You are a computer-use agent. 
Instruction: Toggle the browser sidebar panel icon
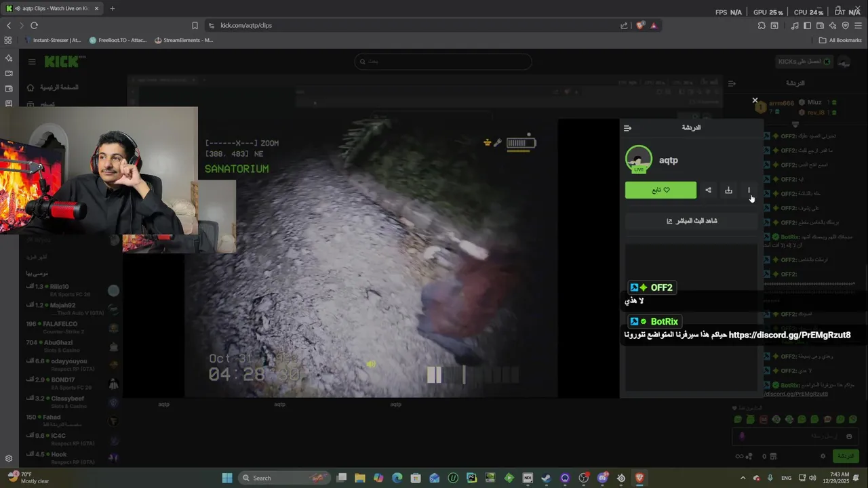tap(807, 25)
